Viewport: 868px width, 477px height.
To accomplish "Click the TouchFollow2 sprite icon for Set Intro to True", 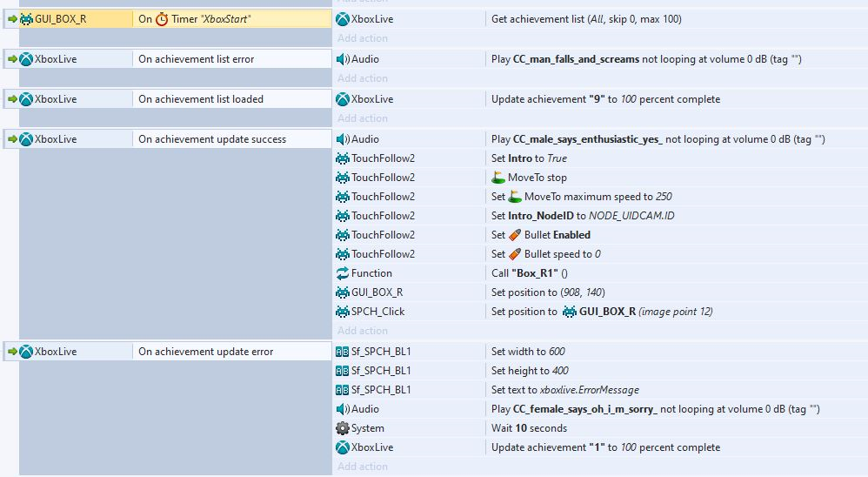I will 343,158.
